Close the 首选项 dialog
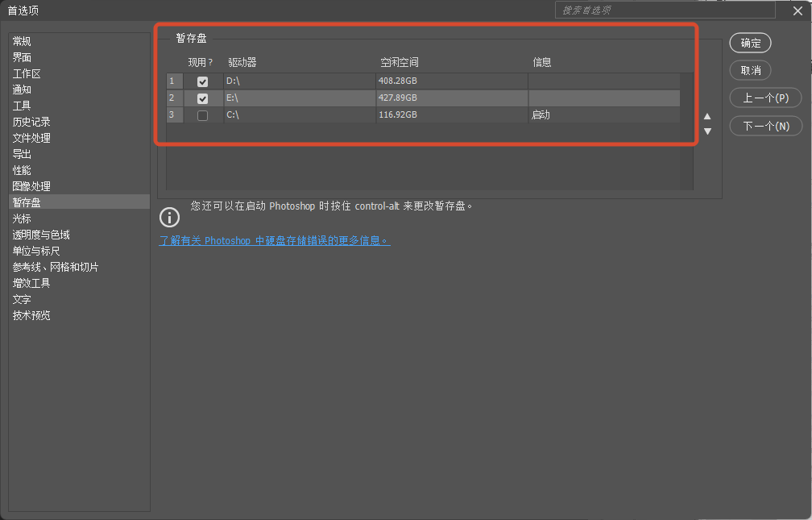 pyautogui.click(x=798, y=10)
